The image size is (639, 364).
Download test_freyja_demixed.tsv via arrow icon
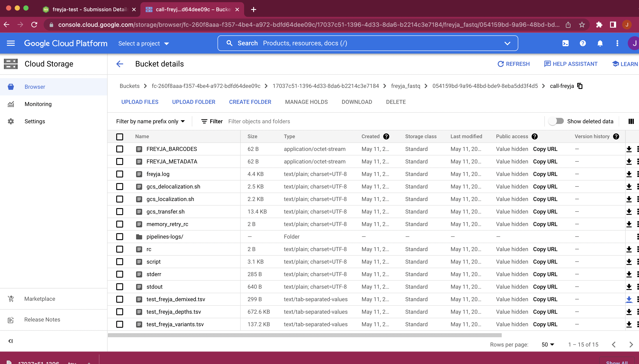(629, 299)
